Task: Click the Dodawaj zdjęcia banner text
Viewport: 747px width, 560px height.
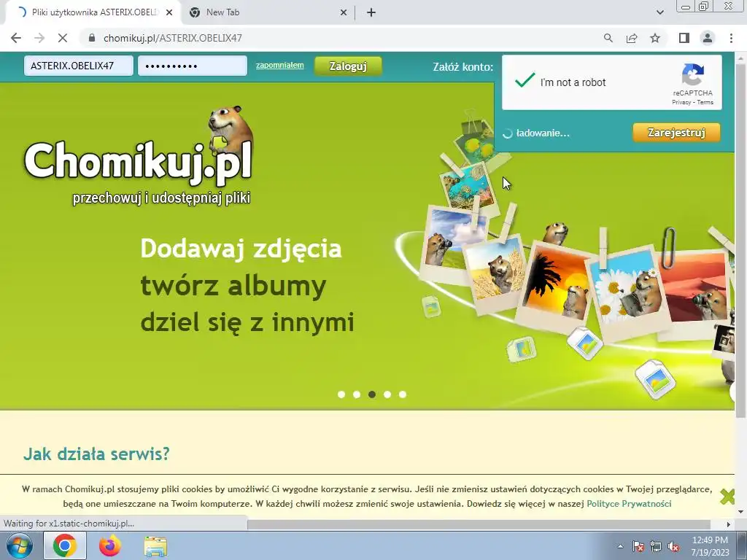Action: 241,248
